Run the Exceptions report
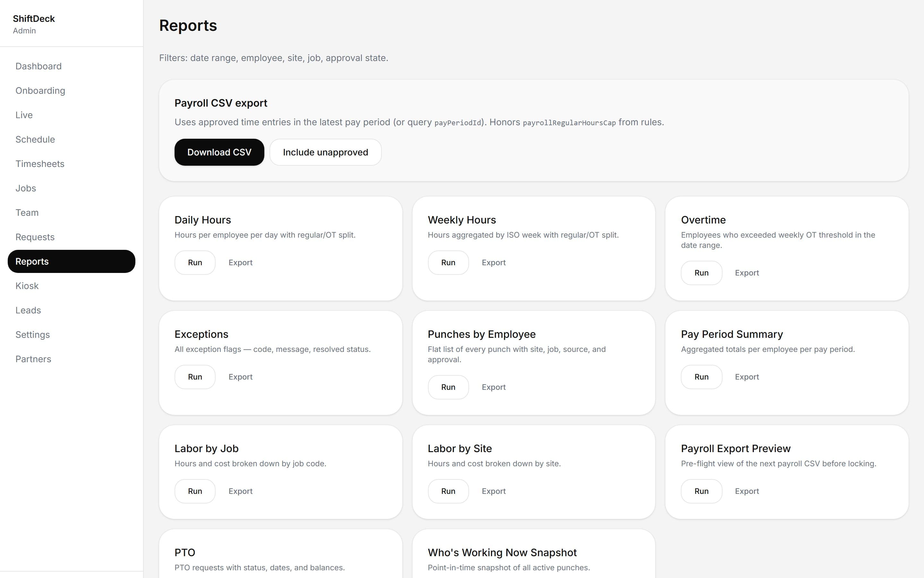924x578 pixels. pyautogui.click(x=195, y=377)
